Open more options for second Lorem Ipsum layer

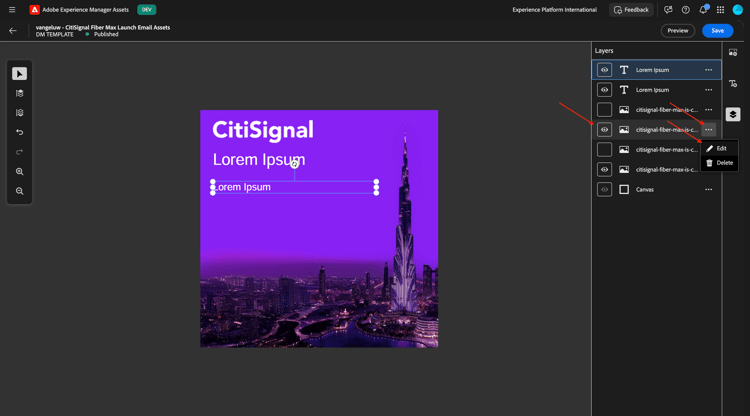click(708, 90)
